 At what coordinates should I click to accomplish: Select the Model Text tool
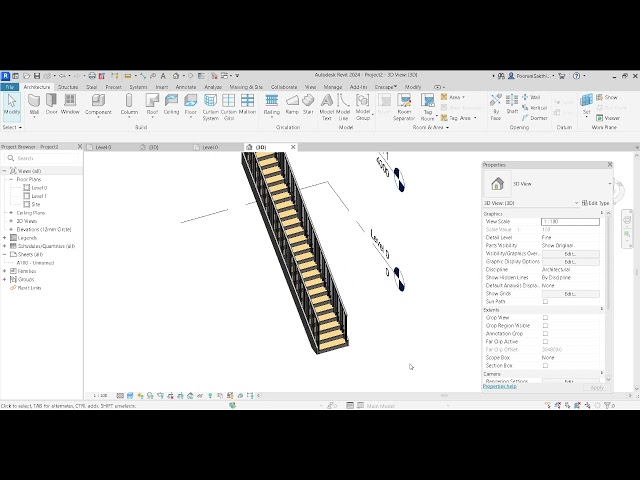(x=327, y=107)
